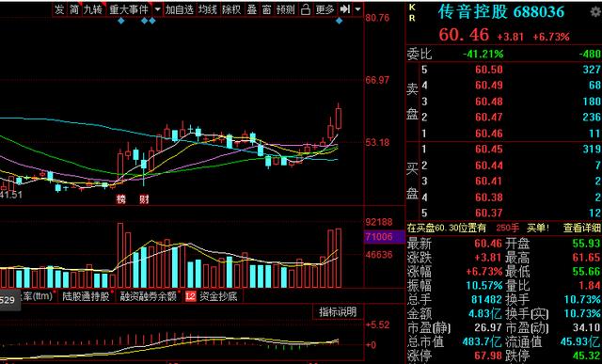Click buy level 5 price 60.37
Screen dimensions: 602x364
pyautogui.click(x=489, y=213)
